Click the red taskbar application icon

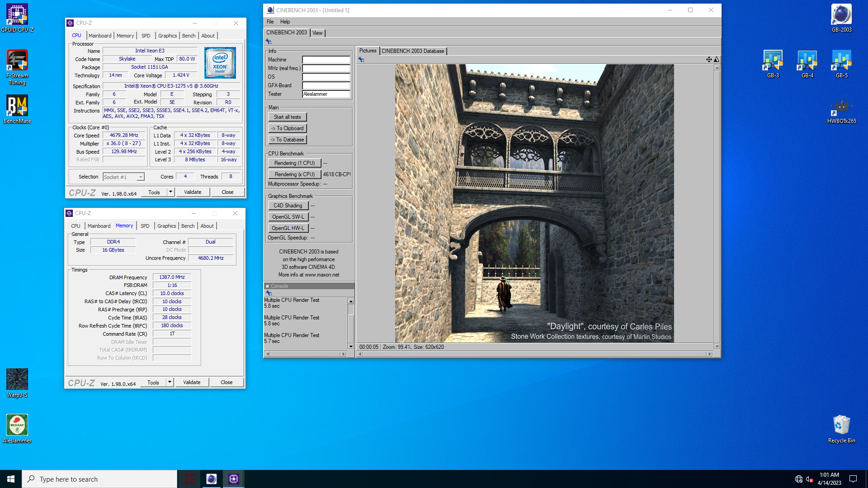coord(189,479)
